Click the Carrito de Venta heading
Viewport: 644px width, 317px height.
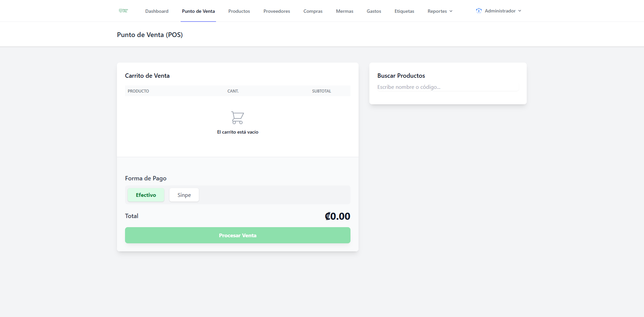click(x=147, y=76)
